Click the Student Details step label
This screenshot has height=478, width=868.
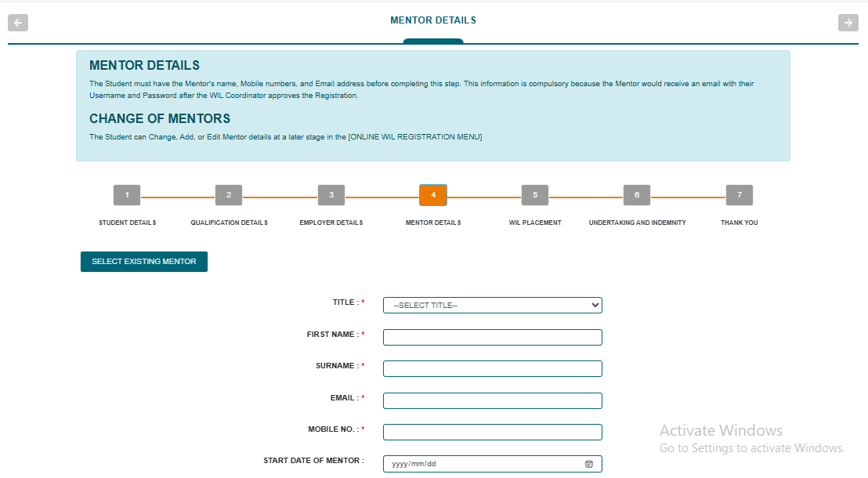click(x=128, y=223)
